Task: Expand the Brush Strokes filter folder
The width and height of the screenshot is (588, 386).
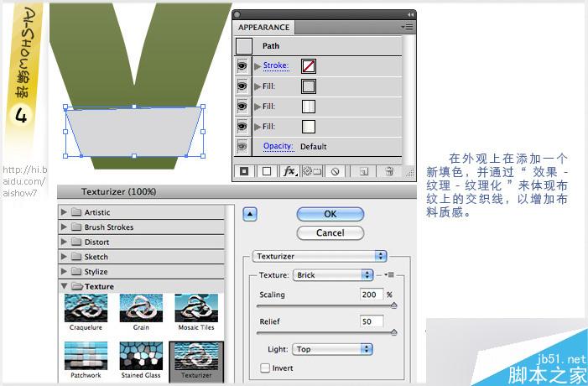Action: coord(64,227)
